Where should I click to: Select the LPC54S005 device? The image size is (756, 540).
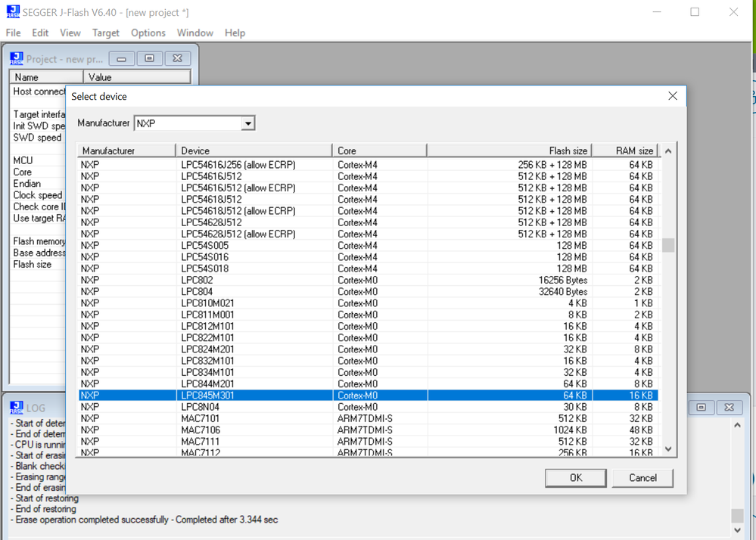pyautogui.click(x=369, y=245)
